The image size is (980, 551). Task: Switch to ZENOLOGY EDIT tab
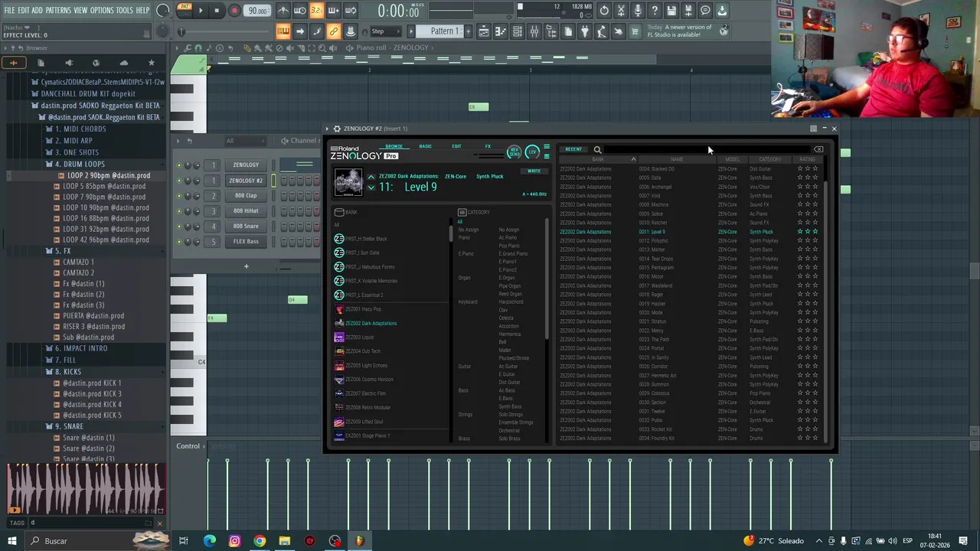click(456, 146)
